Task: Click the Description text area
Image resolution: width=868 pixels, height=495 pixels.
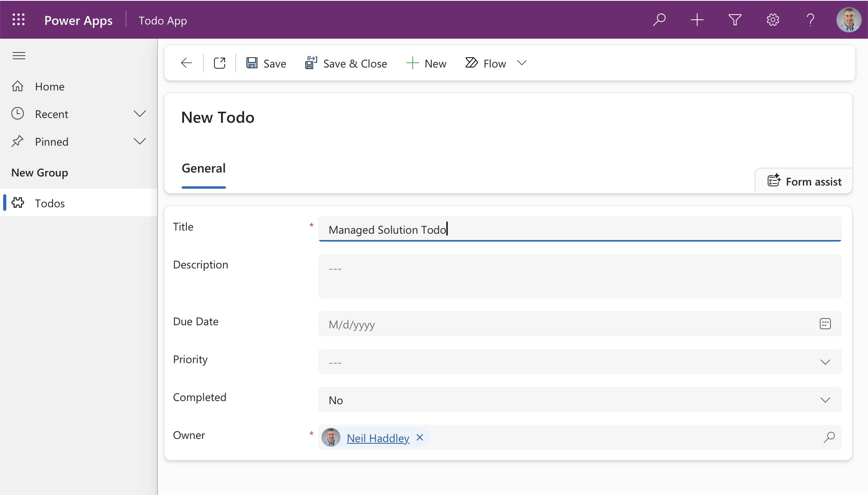Action: pyautogui.click(x=580, y=276)
